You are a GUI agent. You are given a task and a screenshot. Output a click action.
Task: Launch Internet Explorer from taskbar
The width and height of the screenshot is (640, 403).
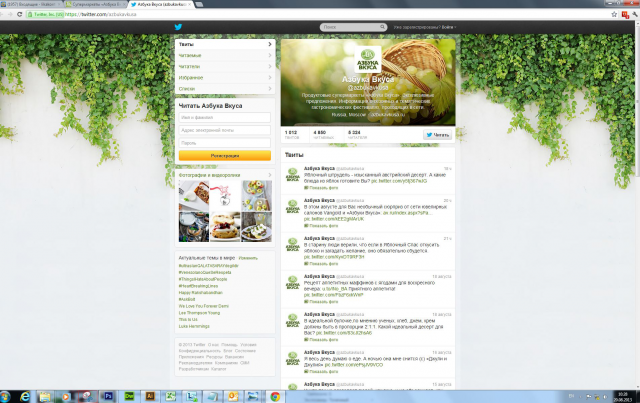pyautogui.click(x=25, y=396)
